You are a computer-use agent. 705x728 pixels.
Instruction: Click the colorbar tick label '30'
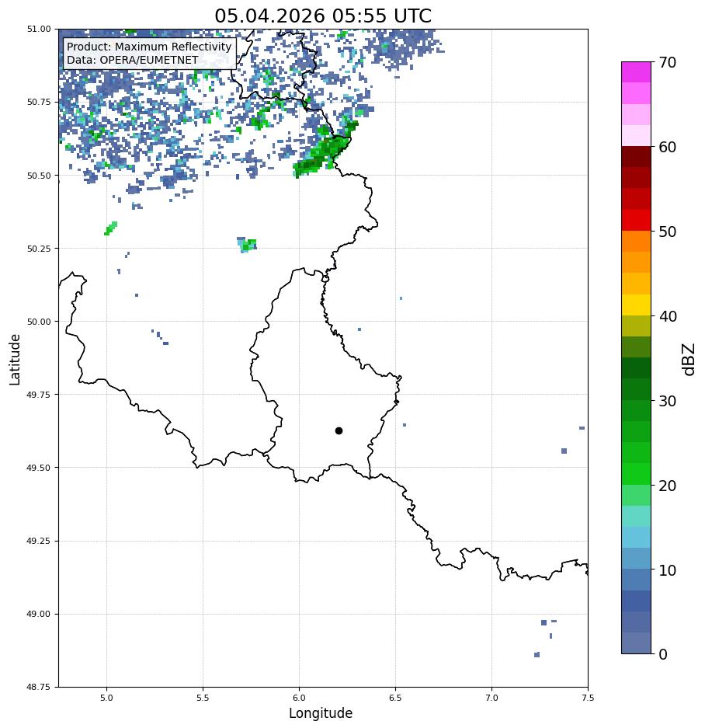coord(668,401)
